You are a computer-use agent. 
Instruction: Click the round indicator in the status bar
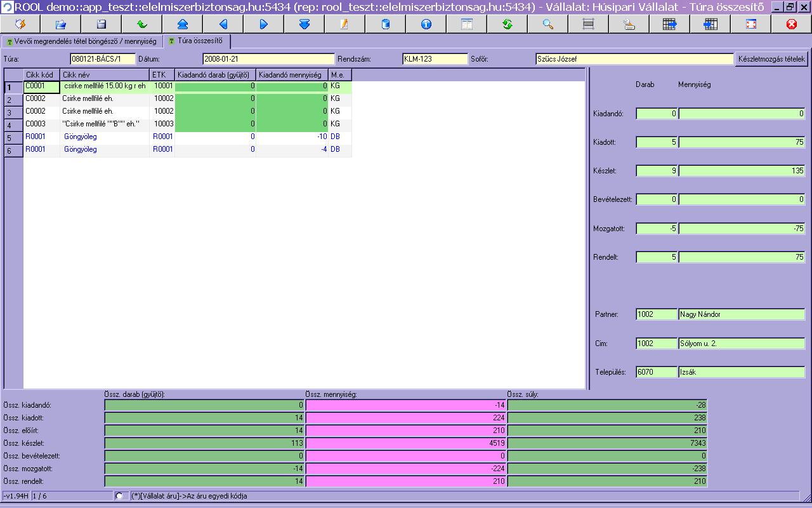pos(119,496)
